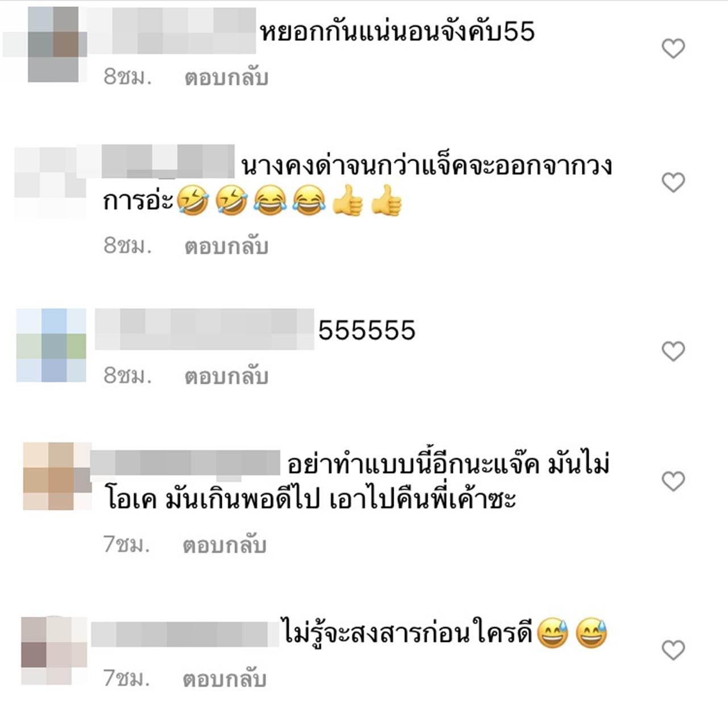Open the avatar of the 'อย่าทำแบบนี้อีกนะแจ๊ค' commenter
The width and height of the screenshot is (728, 722).
pyautogui.click(x=57, y=476)
